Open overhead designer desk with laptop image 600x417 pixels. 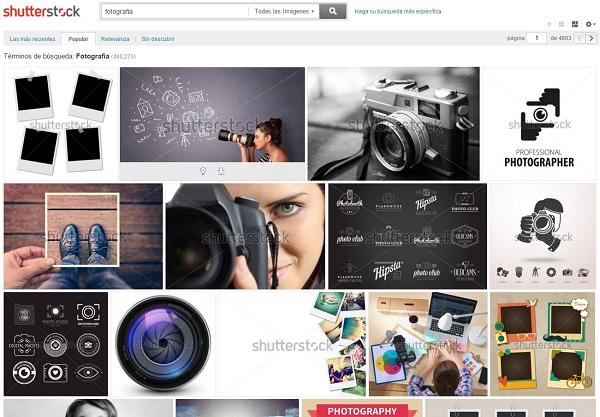(x=428, y=344)
